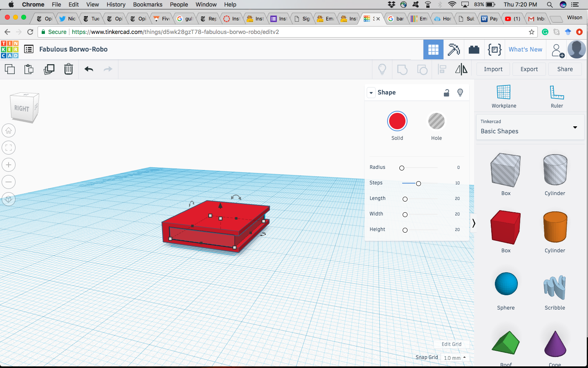The height and width of the screenshot is (368, 588).
Task: Open the View menu in menu bar
Action: click(x=93, y=4)
